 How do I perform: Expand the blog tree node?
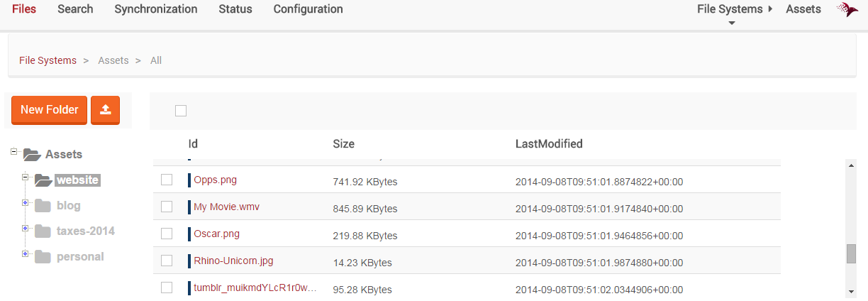click(26, 202)
